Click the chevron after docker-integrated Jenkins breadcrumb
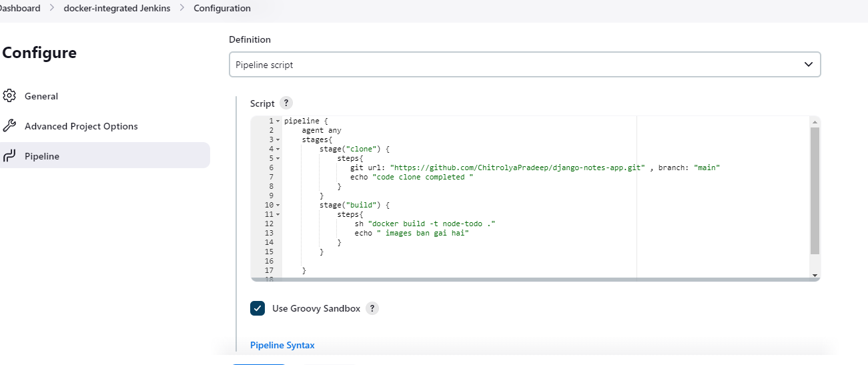 (181, 8)
